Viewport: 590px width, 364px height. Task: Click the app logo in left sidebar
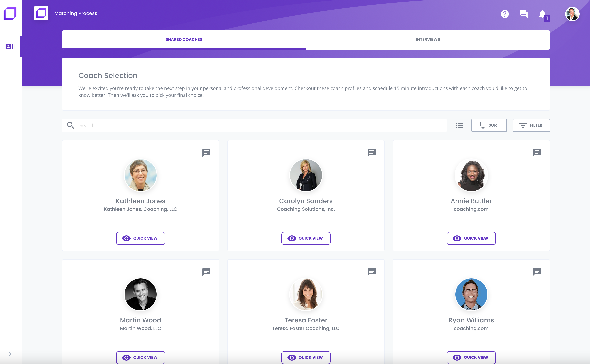coord(10,13)
